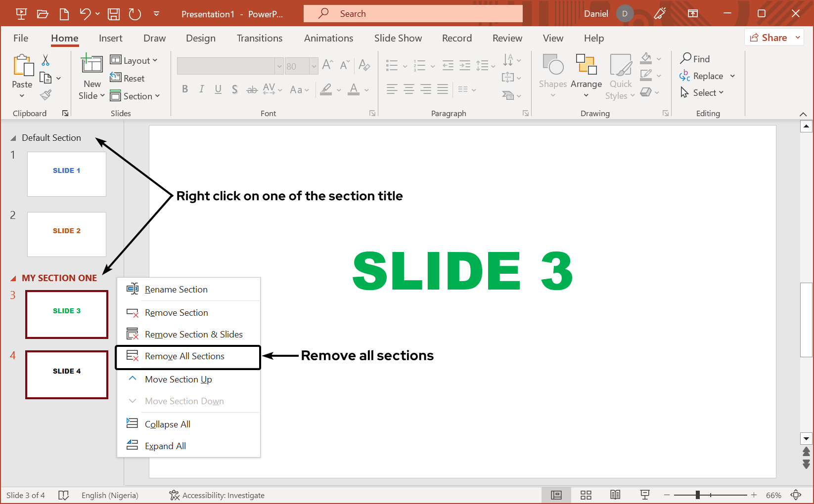Click Accessibility: Investigate in status bar
The height and width of the screenshot is (504, 814).
pyautogui.click(x=216, y=495)
